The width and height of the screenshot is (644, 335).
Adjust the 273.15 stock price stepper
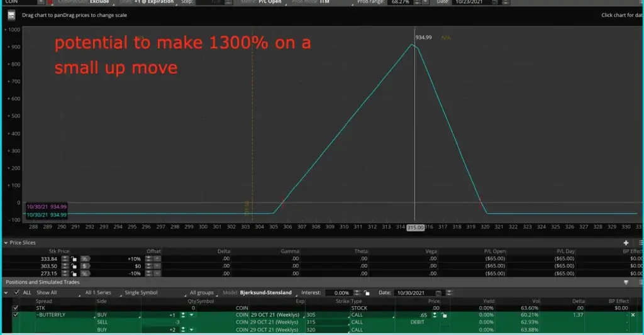click(x=65, y=273)
